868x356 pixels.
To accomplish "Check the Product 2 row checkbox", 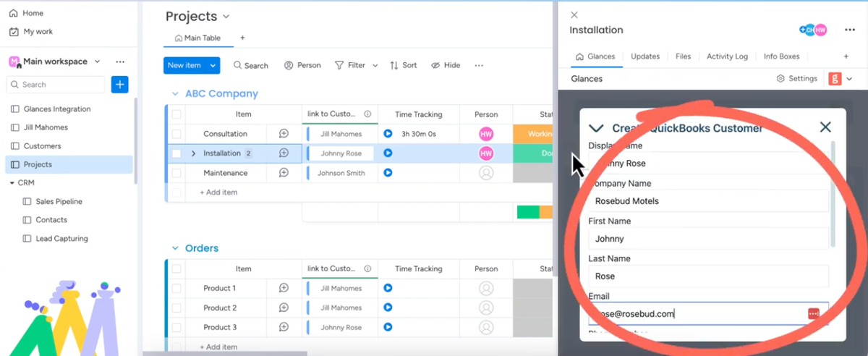I will point(176,308).
